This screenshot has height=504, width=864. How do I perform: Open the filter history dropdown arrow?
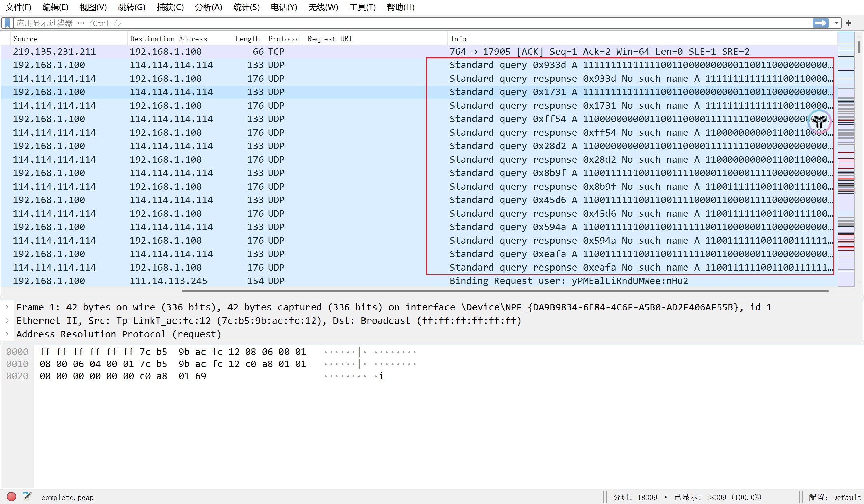(836, 23)
